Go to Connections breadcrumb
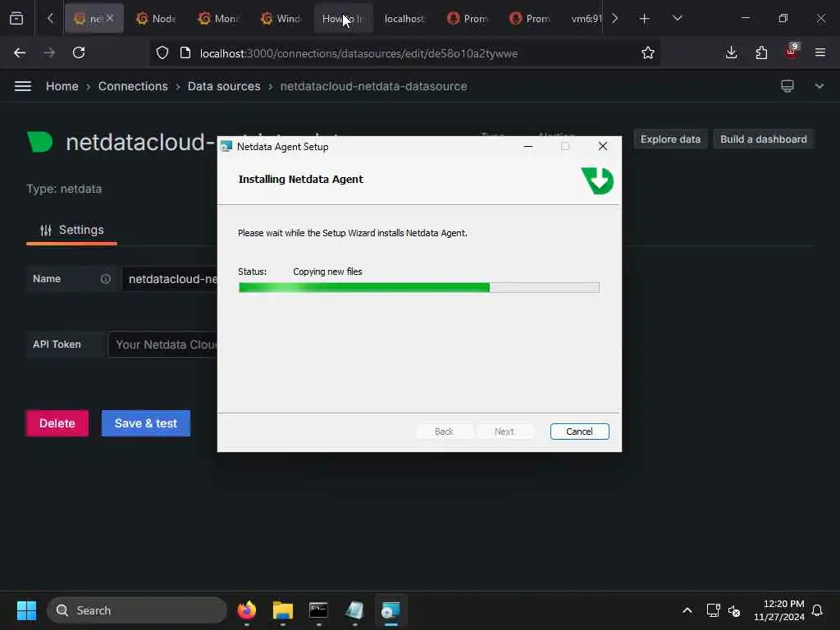The height and width of the screenshot is (630, 840). point(133,86)
